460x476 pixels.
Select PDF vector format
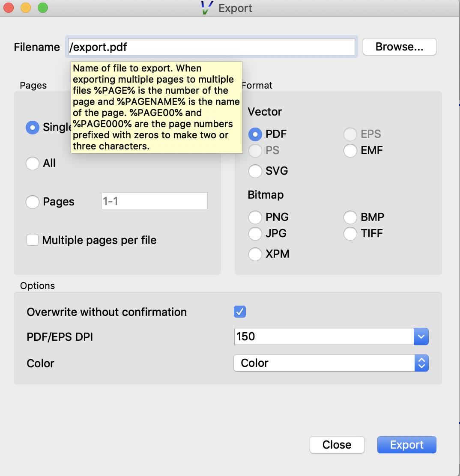(255, 134)
